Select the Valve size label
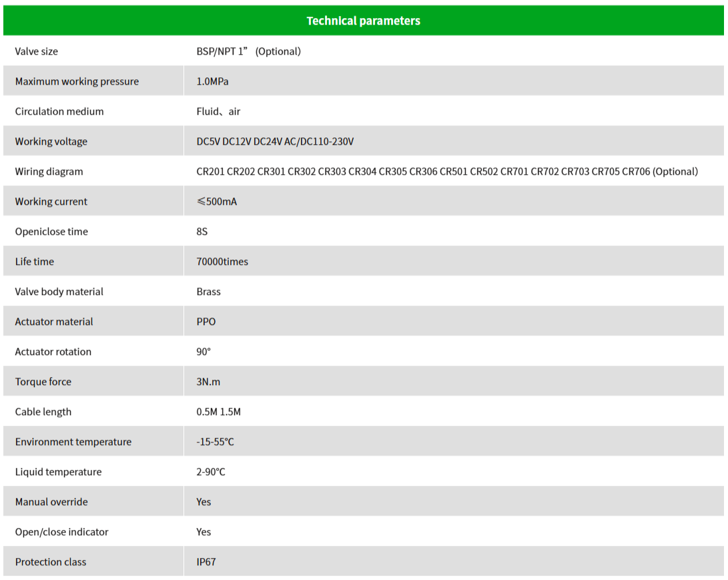The height and width of the screenshot is (580, 728). click(x=37, y=51)
